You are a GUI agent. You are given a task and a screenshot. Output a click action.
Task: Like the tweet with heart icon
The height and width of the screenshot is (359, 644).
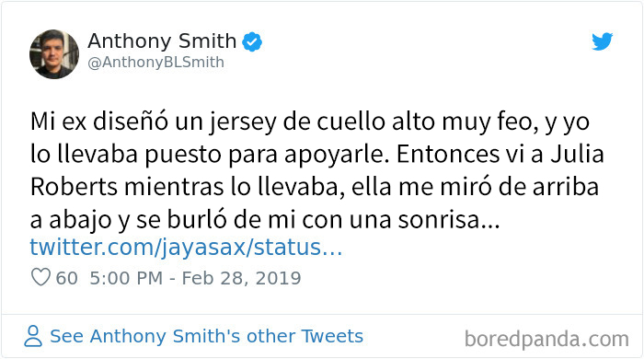coord(40,277)
